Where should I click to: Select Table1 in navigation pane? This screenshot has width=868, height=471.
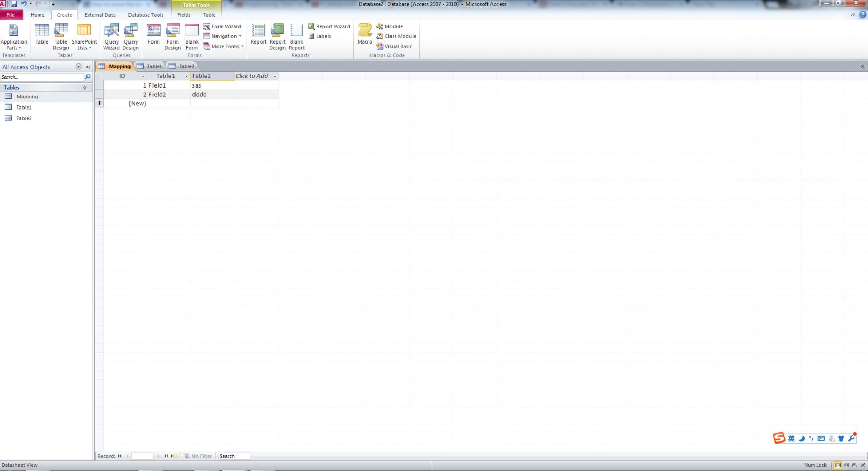[x=46, y=107]
